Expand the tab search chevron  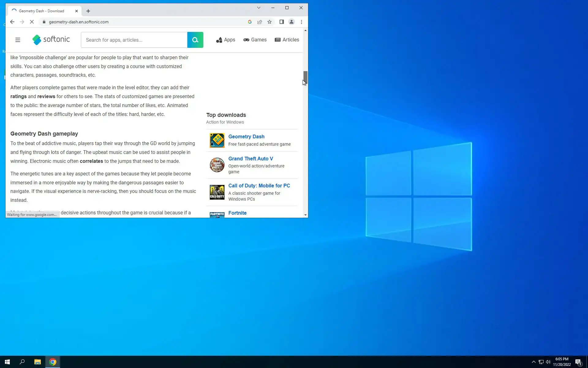click(x=258, y=8)
